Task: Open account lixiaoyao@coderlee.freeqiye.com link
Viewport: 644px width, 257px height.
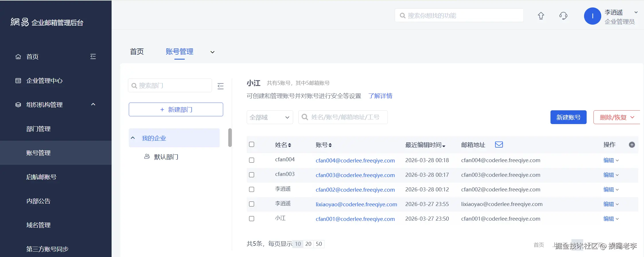Action: point(356,204)
